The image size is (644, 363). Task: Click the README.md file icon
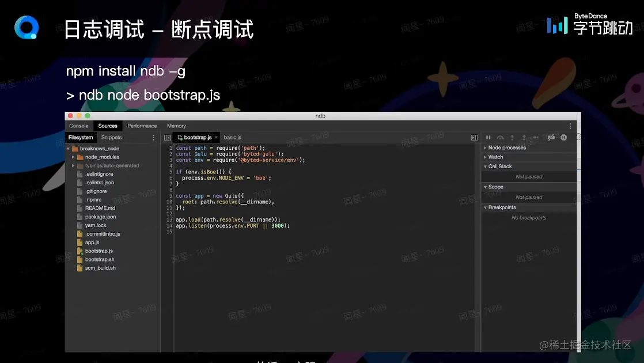point(80,209)
